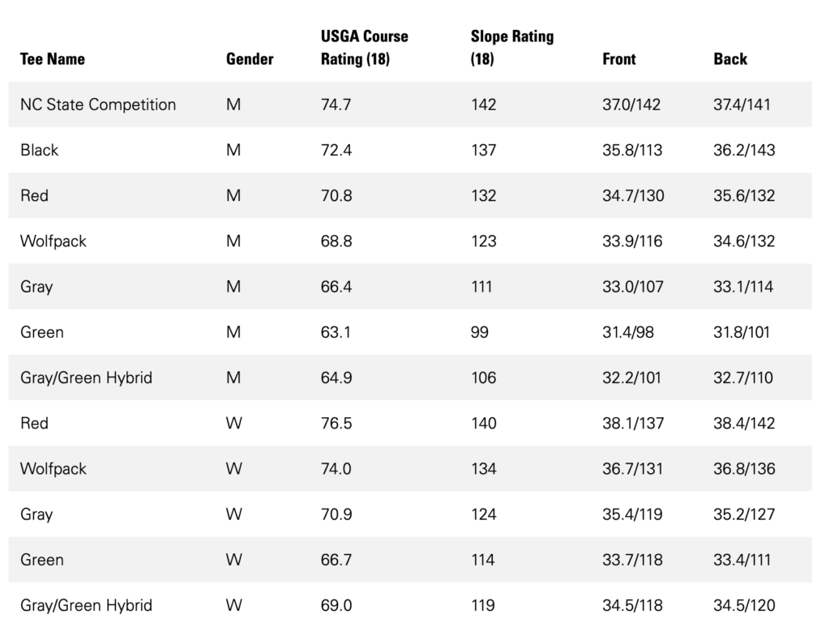Click the front value 34.7/130
Viewport: 830px width, 644px height.
[633, 196]
